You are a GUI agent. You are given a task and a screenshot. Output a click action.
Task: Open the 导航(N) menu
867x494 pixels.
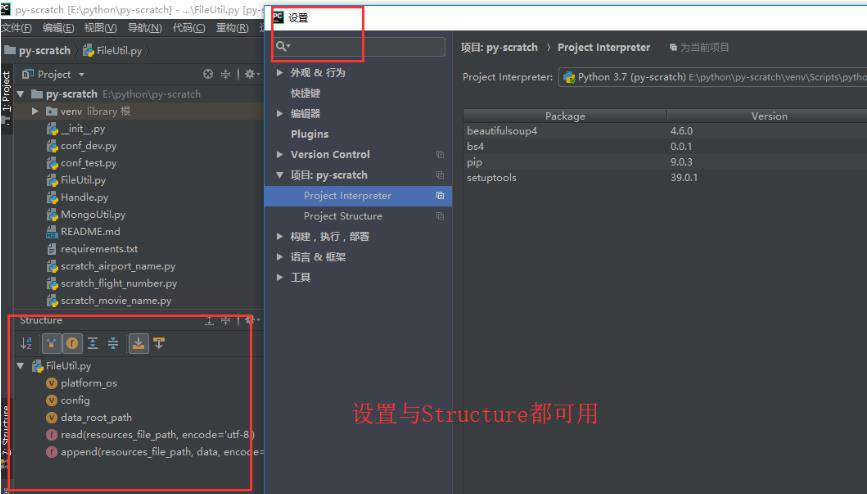(x=145, y=28)
